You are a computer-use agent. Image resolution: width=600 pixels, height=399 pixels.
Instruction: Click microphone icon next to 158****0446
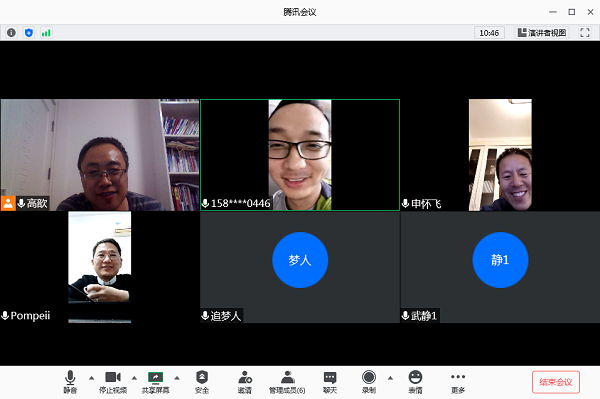click(x=205, y=203)
